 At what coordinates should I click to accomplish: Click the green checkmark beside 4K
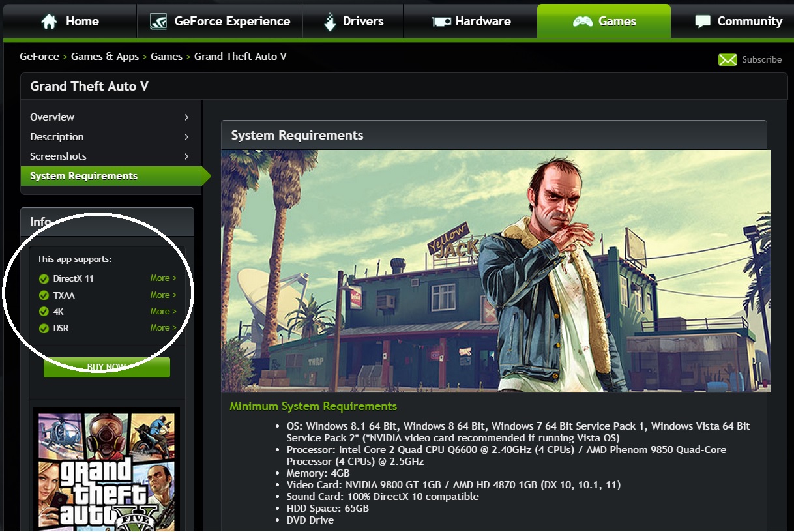click(44, 312)
